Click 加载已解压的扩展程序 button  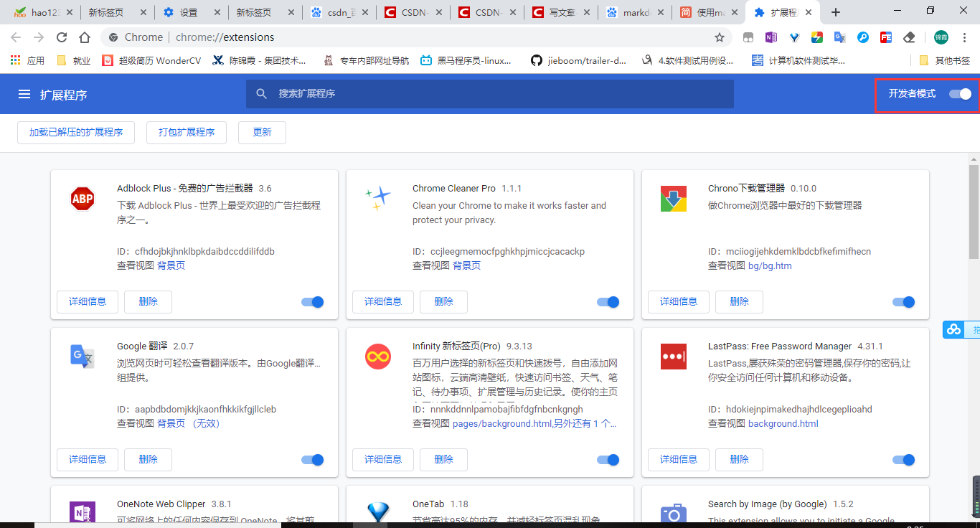point(76,133)
